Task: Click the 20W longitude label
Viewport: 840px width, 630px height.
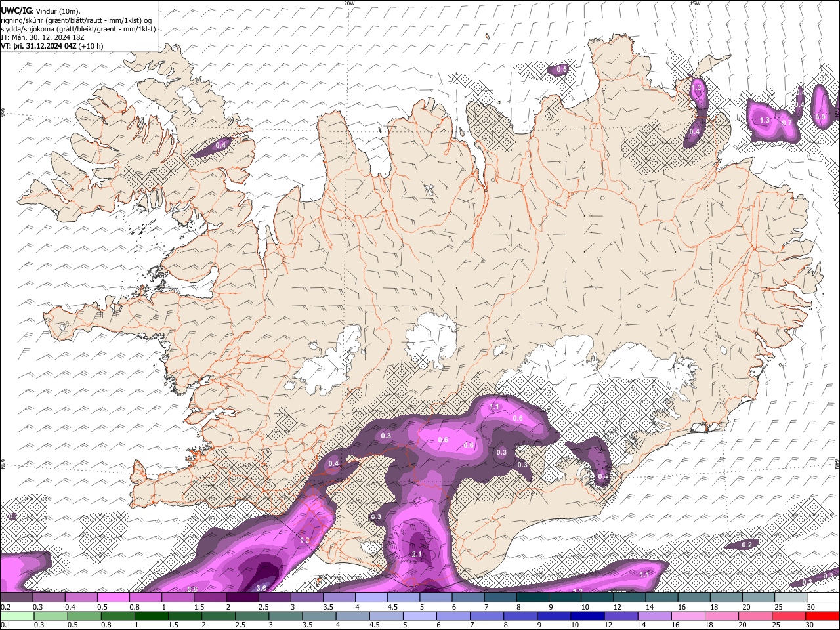Action: tap(349, 3)
